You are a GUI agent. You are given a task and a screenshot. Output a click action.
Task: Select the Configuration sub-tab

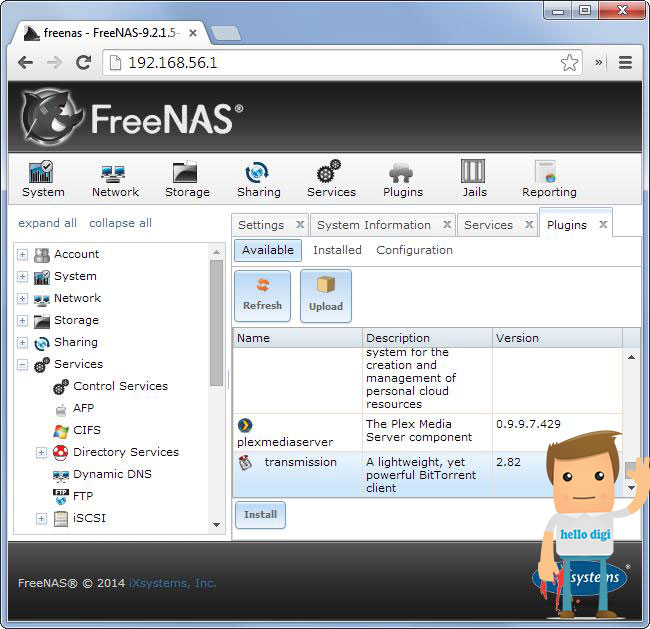click(x=415, y=250)
